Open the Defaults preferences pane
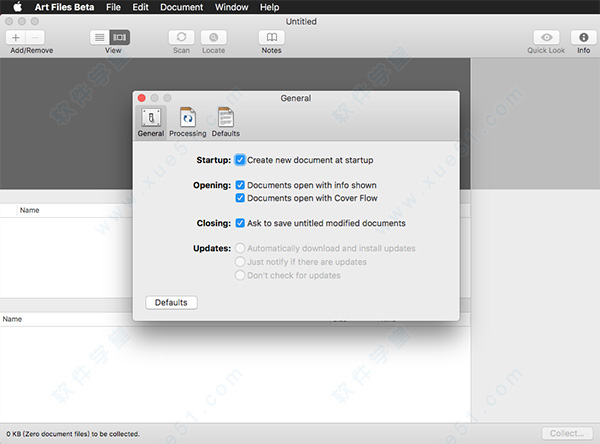 click(226, 122)
